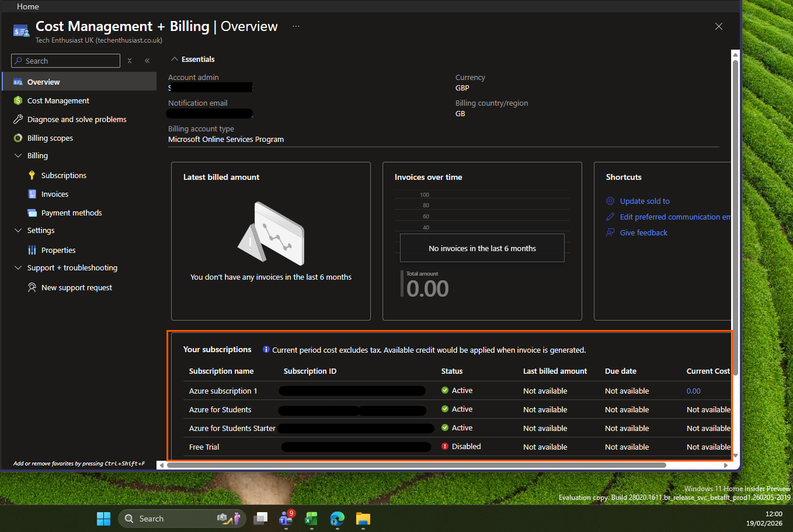The height and width of the screenshot is (532, 793).
Task: Click Update sold to shortcut
Action: click(645, 201)
